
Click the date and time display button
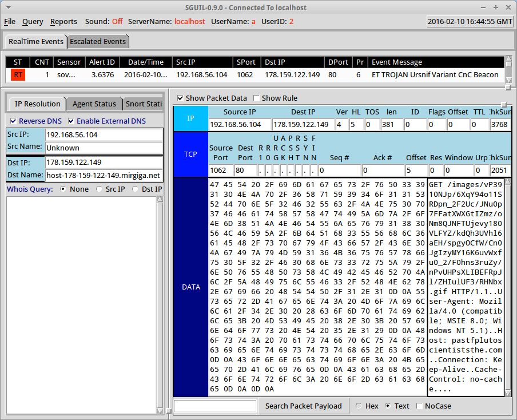point(470,22)
